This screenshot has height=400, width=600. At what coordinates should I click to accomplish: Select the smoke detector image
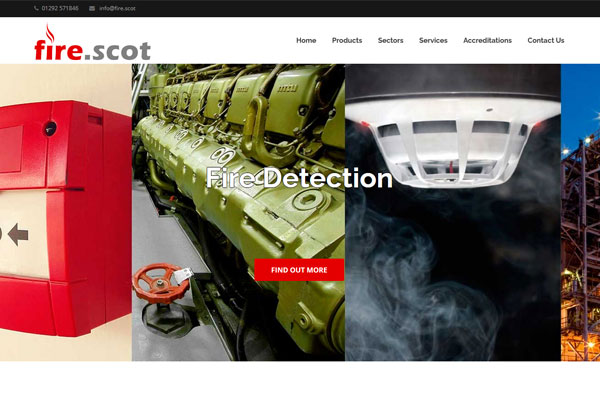(x=453, y=212)
